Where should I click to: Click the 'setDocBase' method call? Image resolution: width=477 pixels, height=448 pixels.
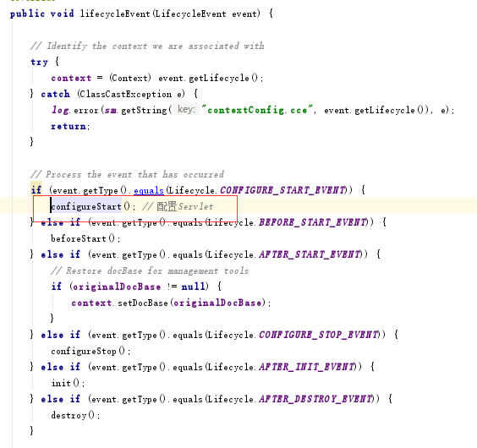click(143, 303)
